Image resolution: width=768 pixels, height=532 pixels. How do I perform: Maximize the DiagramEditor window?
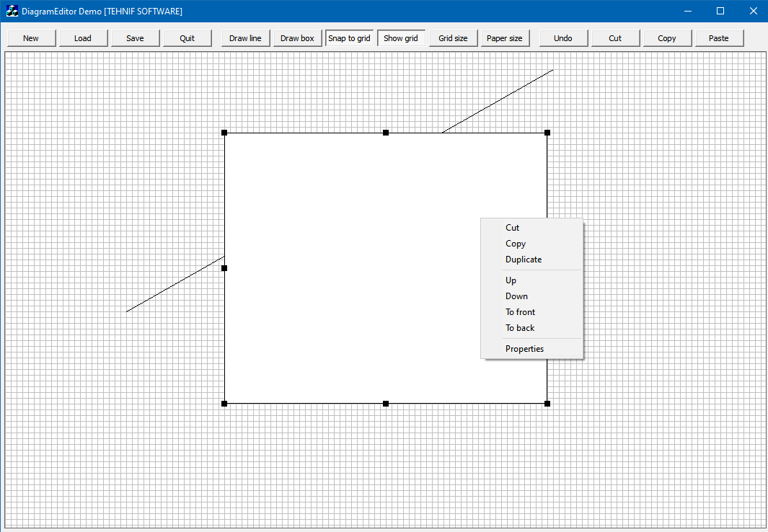(720, 11)
